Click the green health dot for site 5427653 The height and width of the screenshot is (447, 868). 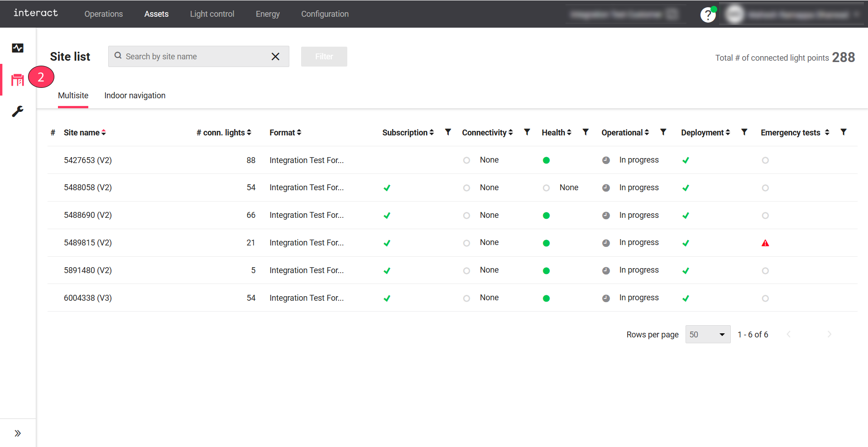pyautogui.click(x=547, y=160)
